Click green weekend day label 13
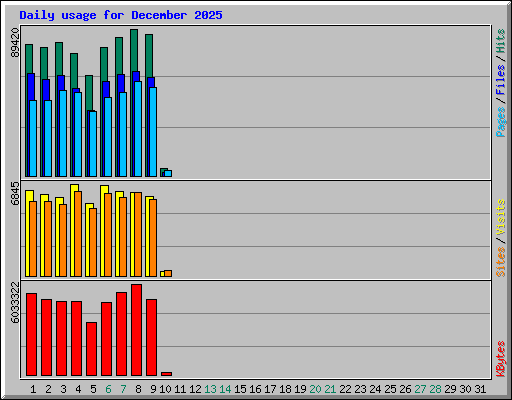 pyautogui.click(x=210, y=389)
